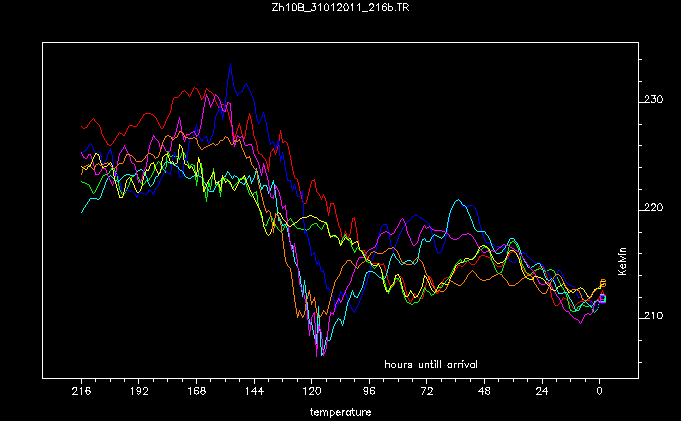Click the 230 value on y-axis
Viewport: 681px width, 421px height.
654,100
